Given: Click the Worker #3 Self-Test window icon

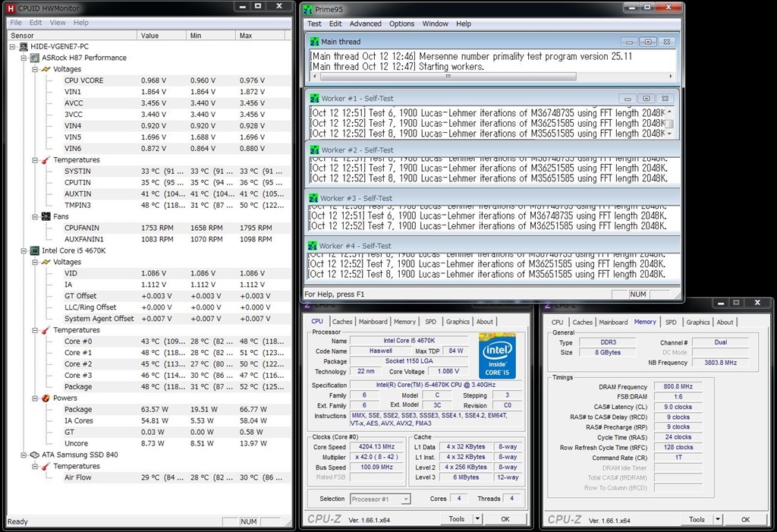Looking at the screenshot, I should pyautogui.click(x=313, y=198).
